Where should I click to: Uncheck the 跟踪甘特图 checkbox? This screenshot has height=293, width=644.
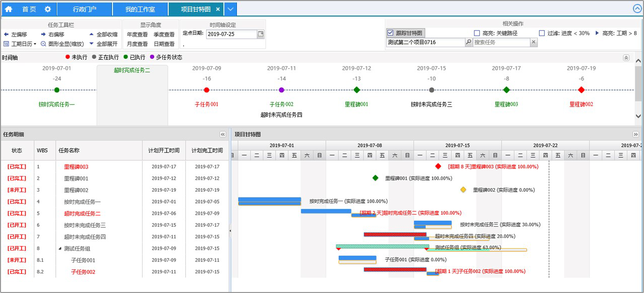click(x=391, y=33)
